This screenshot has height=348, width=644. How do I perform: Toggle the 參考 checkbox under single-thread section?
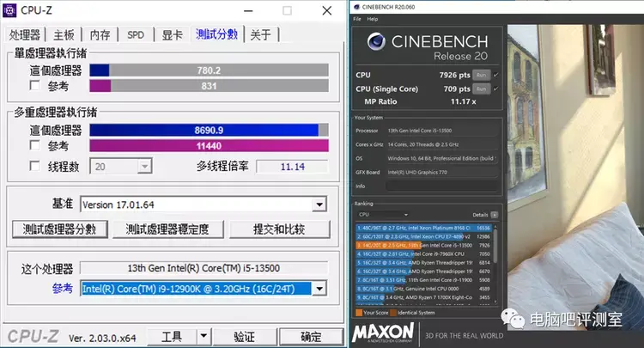(35, 85)
